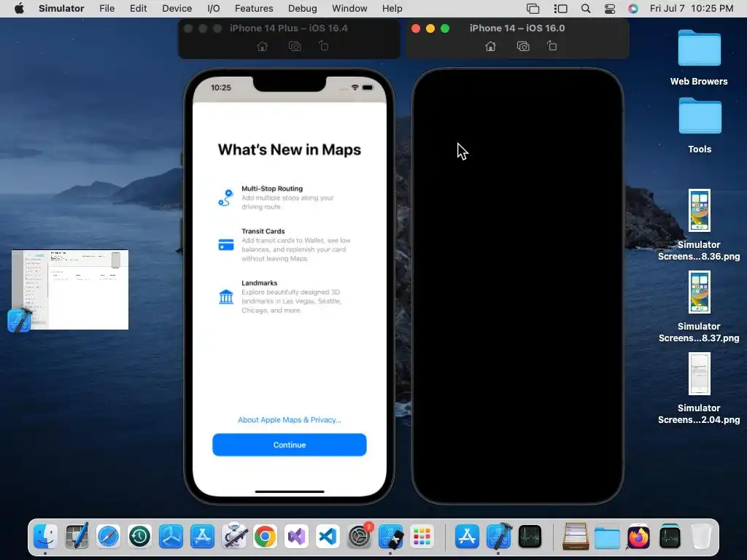Open the Window menu
Viewport: 747px width, 560px height.
point(349,9)
